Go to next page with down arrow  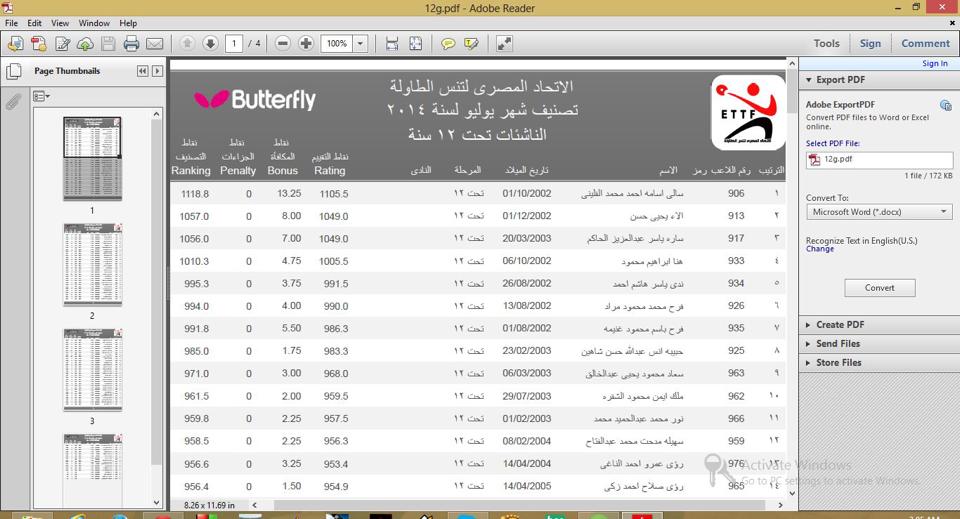tap(210, 43)
